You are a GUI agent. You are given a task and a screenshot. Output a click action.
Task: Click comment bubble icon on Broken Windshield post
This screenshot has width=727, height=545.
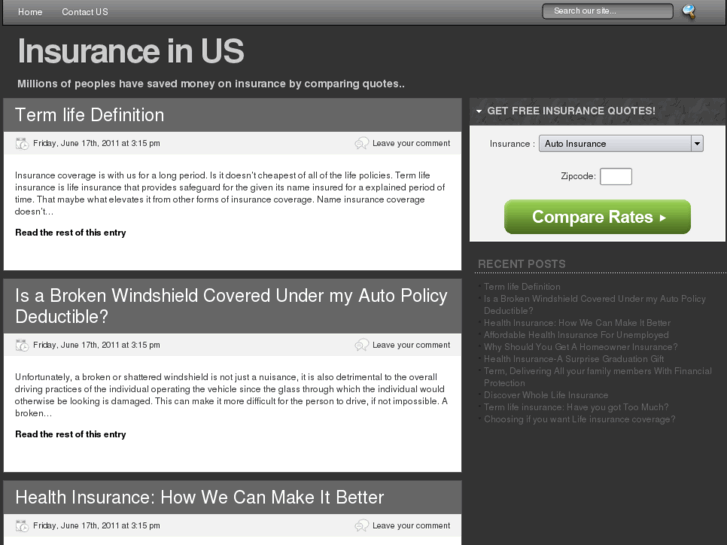click(x=361, y=345)
